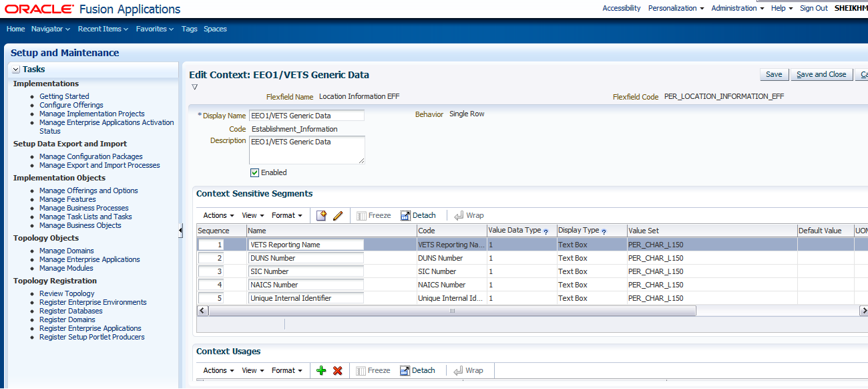
Task: Click the red X Delete icon in Context Usages
Action: tap(338, 370)
